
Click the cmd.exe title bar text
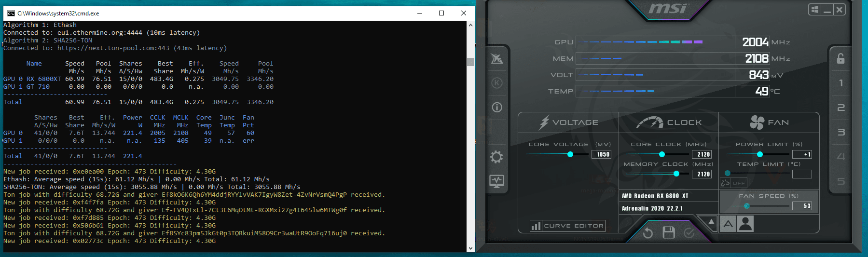pyautogui.click(x=58, y=14)
